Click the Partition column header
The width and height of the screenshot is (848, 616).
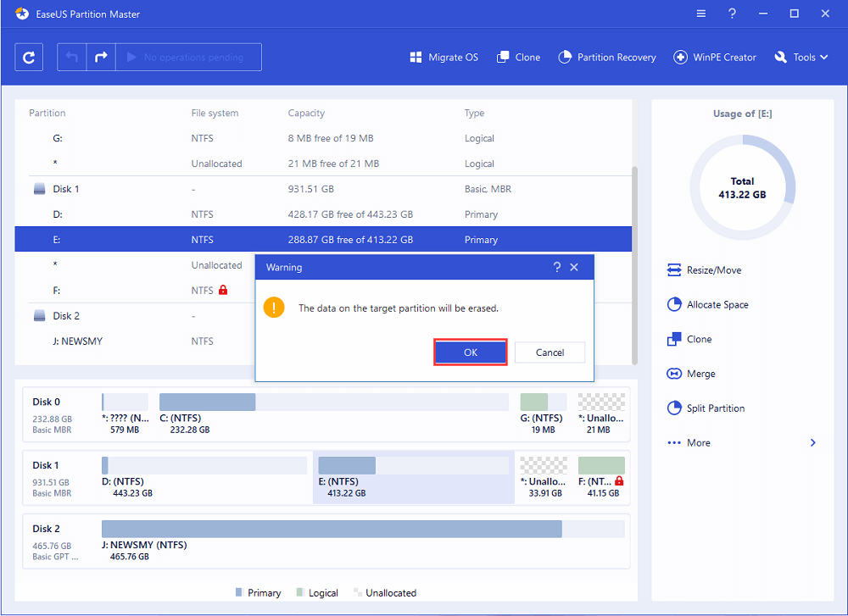(x=47, y=113)
